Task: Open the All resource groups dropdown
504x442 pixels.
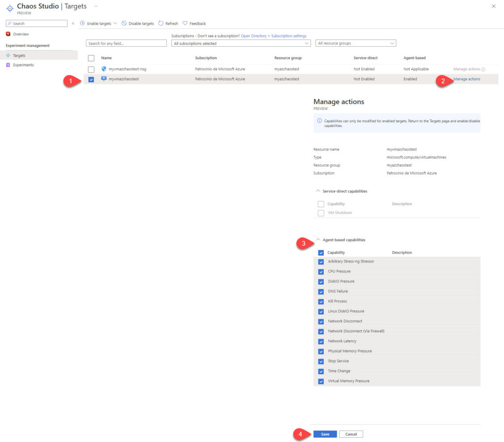Action: [356, 43]
